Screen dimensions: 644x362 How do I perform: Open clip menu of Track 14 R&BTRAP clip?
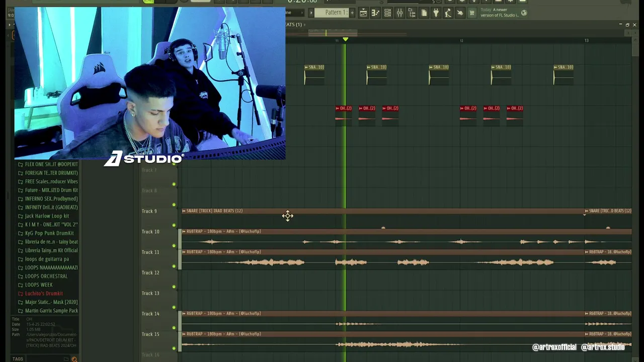tap(184, 314)
